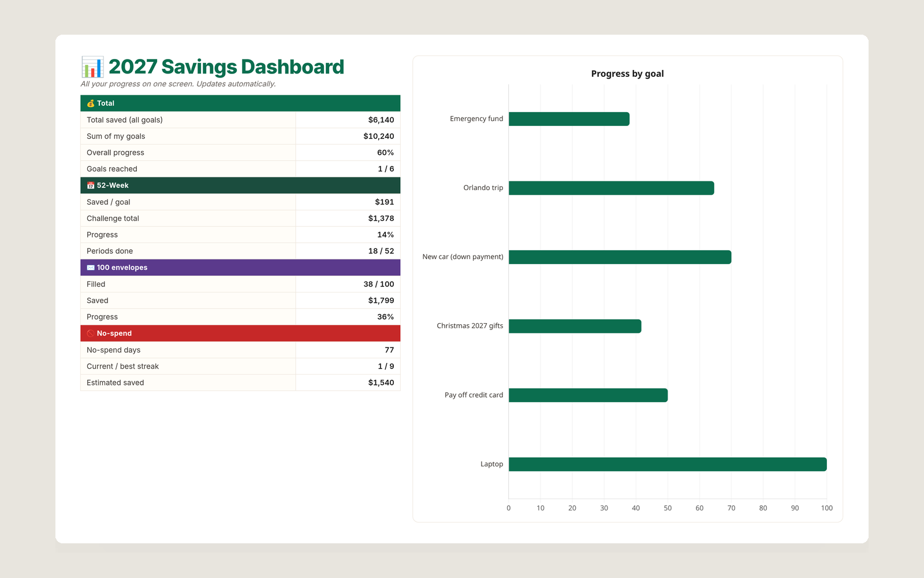The width and height of the screenshot is (924, 578).
Task: Select the $10,240 goals sum value
Action: point(379,136)
